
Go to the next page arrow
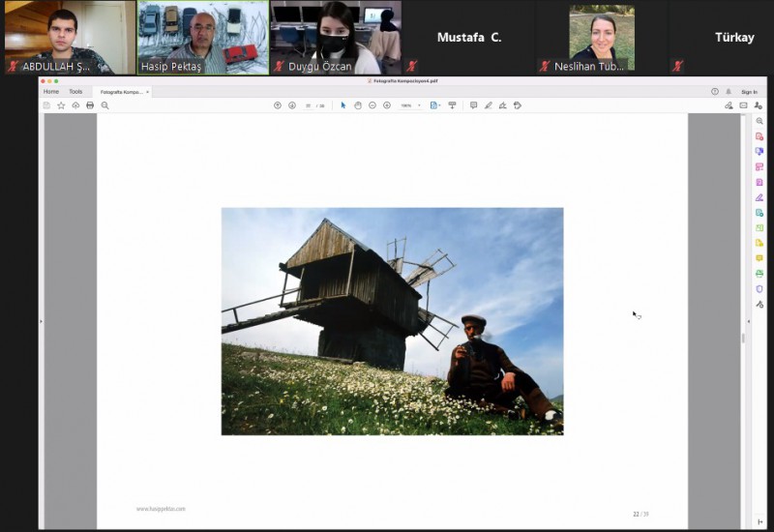pos(292,105)
